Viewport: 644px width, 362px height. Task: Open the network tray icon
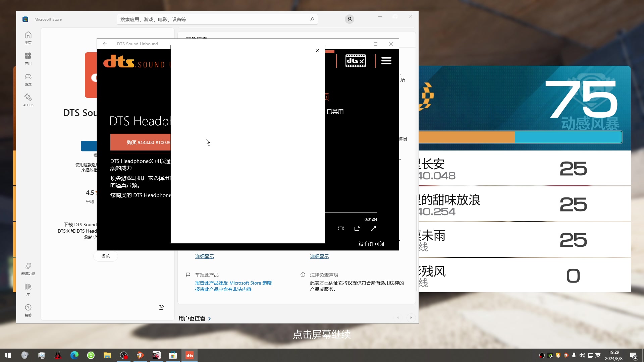click(x=590, y=355)
